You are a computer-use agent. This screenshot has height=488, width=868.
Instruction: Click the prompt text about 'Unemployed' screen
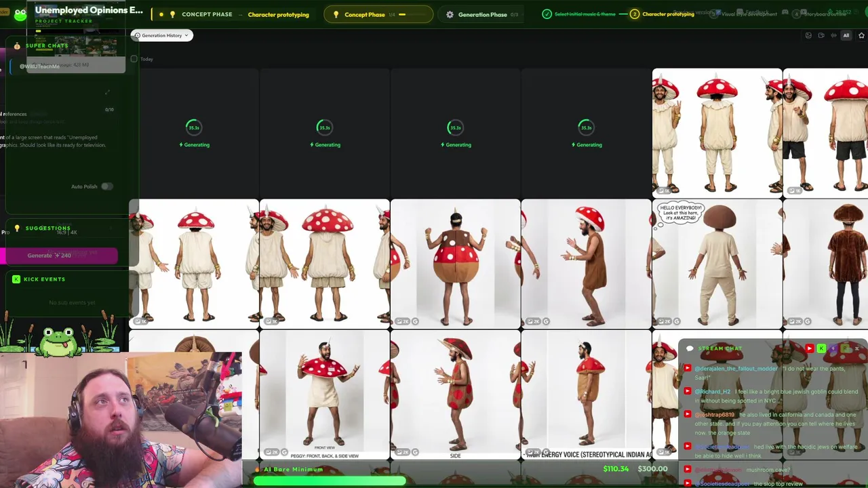(54, 141)
